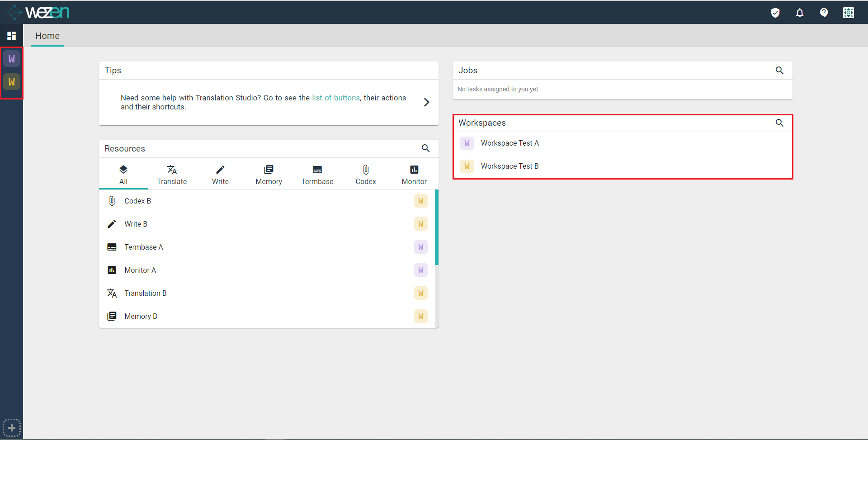
Task: Click the termbase icon for Termbase A
Action: (x=112, y=247)
